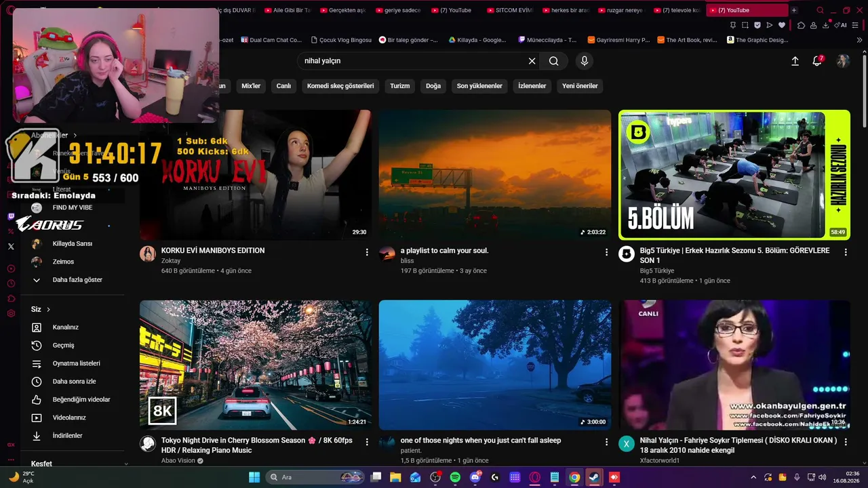Click the snapshot capture icon in address bar

(x=745, y=25)
